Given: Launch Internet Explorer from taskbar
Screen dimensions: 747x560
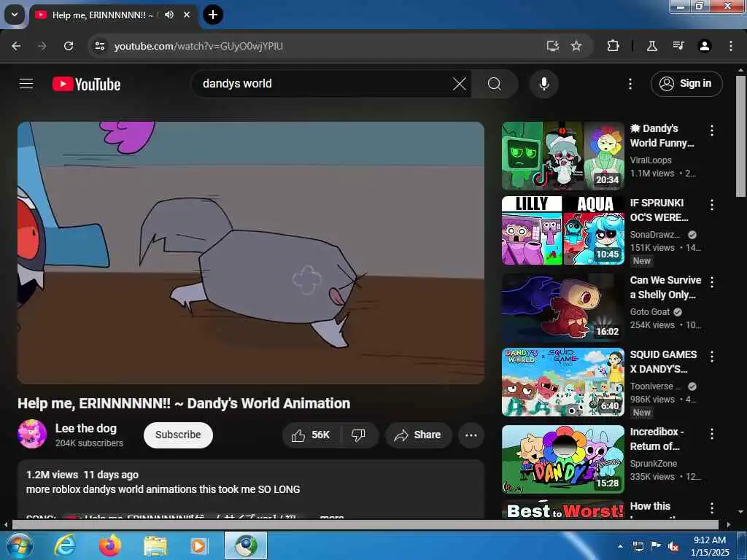Looking at the screenshot, I should tap(65, 545).
